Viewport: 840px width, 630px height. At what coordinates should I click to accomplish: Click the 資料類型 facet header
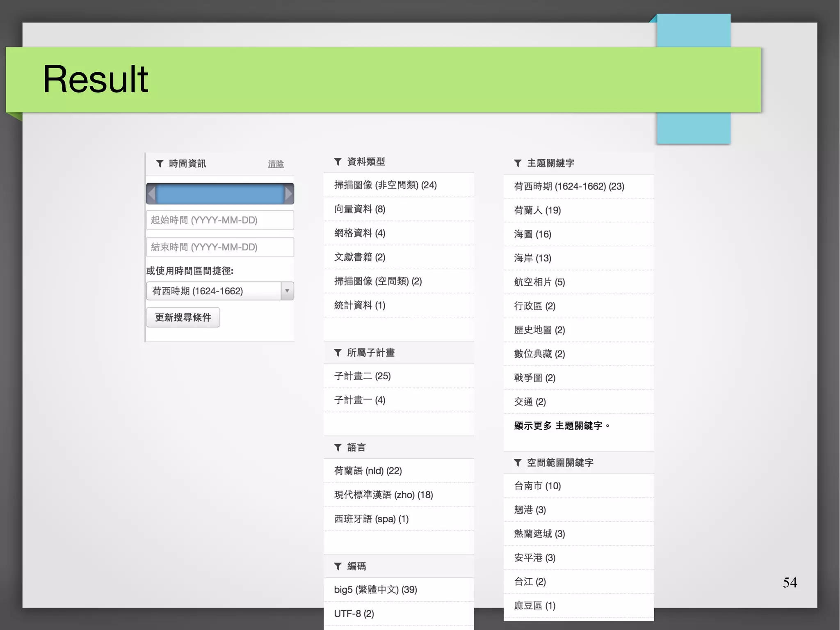(x=399, y=162)
